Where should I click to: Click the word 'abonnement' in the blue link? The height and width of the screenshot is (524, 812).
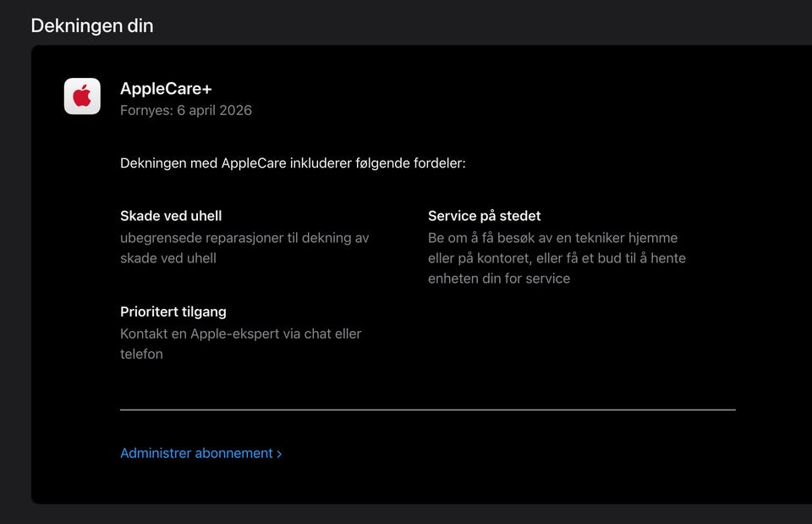click(234, 453)
